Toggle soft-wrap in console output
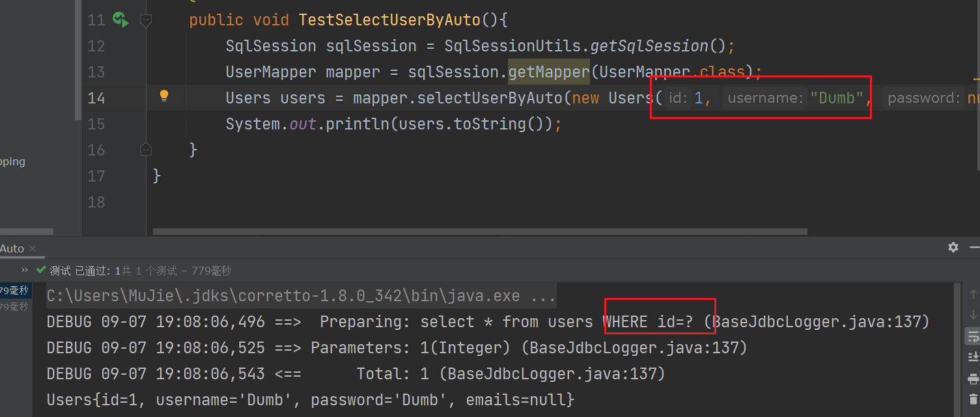This screenshot has width=980, height=417. [x=973, y=336]
